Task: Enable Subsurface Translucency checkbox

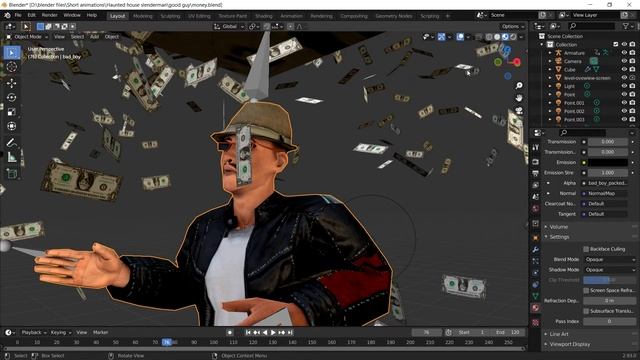Action: [586, 311]
